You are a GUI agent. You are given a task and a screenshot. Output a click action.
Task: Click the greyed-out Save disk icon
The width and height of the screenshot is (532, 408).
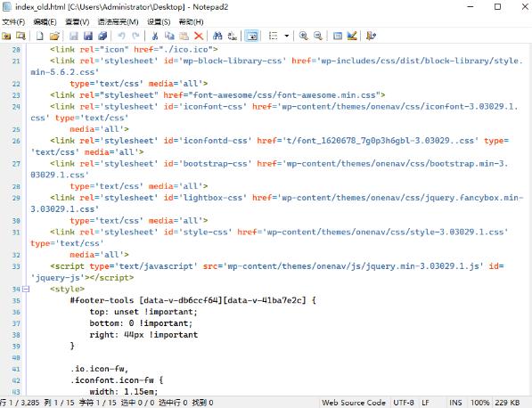pos(74,36)
